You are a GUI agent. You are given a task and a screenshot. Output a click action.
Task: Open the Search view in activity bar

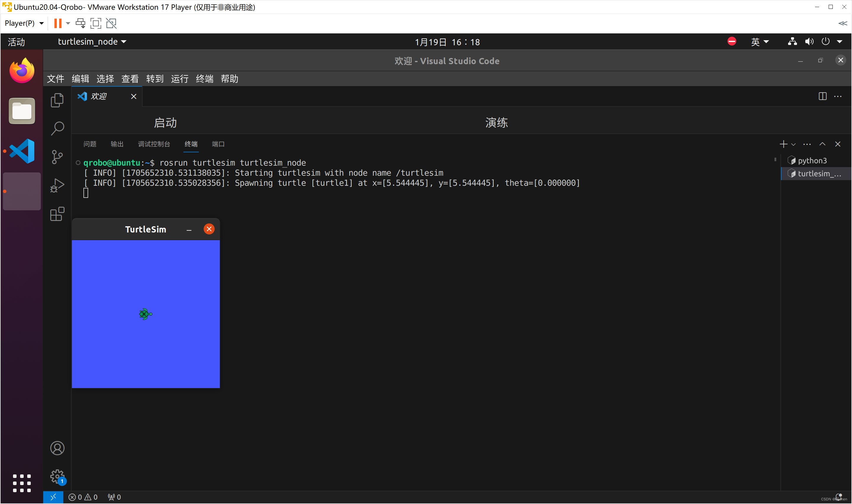(57, 128)
